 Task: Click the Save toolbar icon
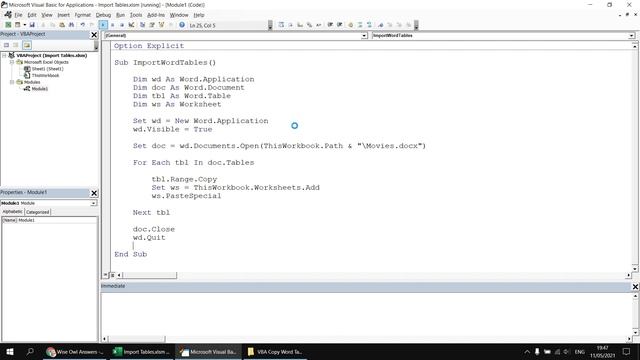pyautogui.click(x=32, y=25)
